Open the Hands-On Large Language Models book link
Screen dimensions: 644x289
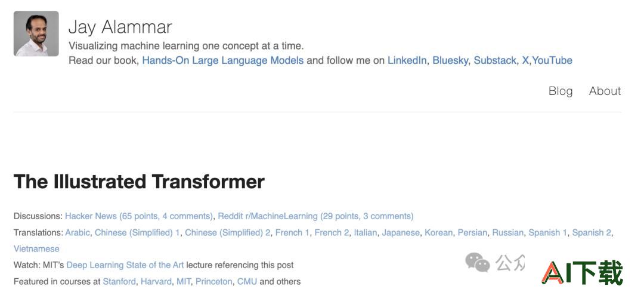pos(223,60)
